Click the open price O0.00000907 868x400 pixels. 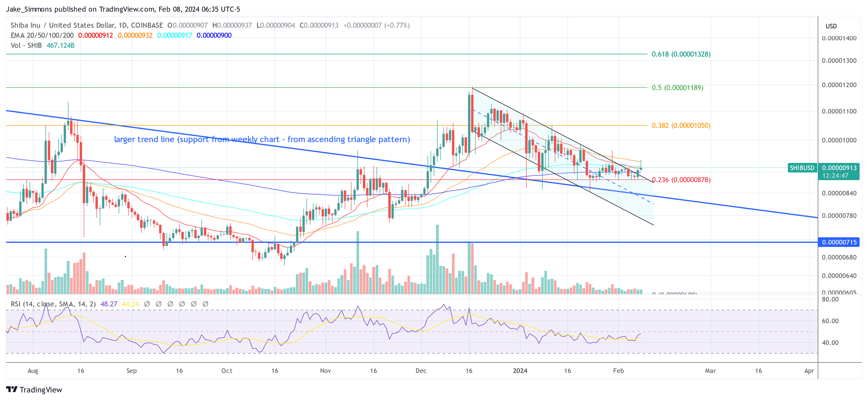tap(188, 25)
